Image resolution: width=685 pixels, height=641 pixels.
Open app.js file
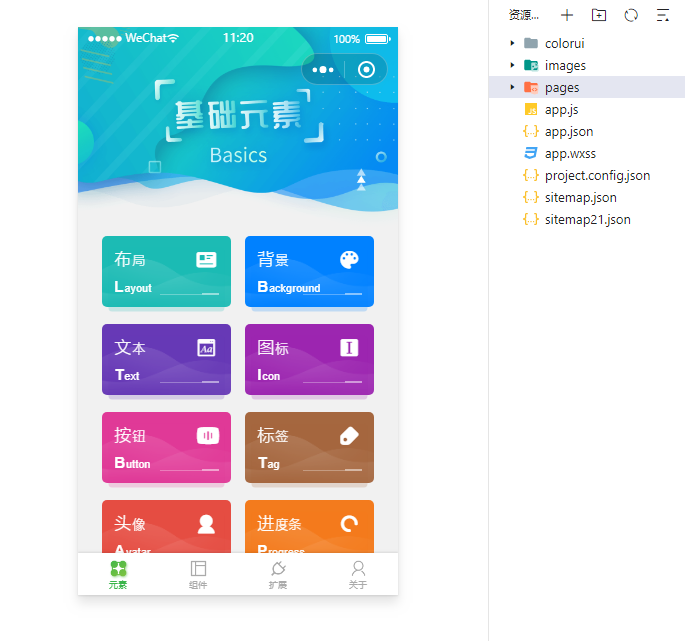tap(587, 109)
